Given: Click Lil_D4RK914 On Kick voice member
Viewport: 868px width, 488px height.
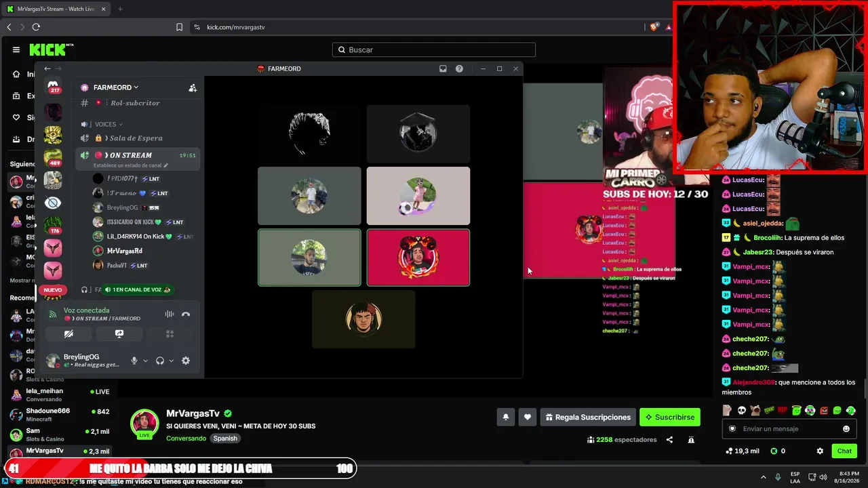Looking at the screenshot, I should 142,237.
